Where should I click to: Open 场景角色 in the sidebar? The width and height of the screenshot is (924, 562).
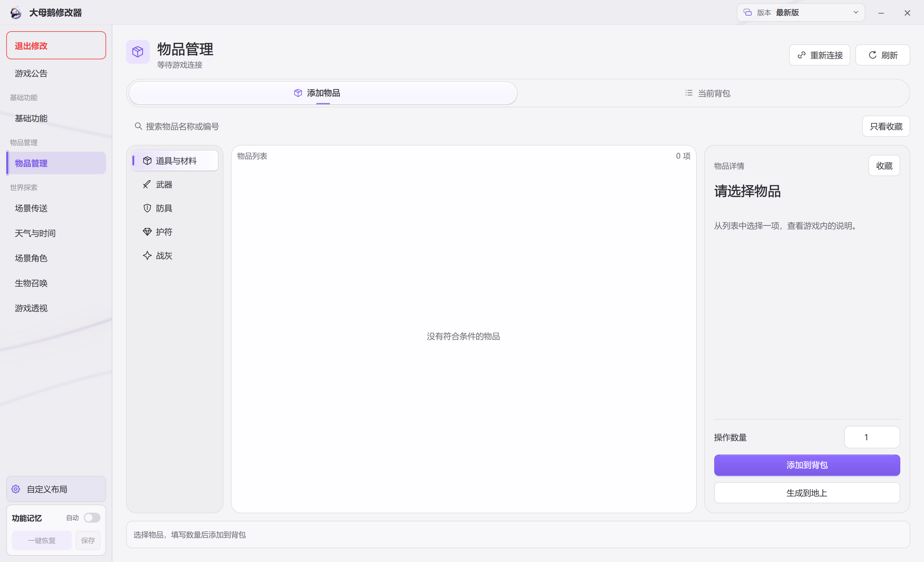tap(56, 258)
